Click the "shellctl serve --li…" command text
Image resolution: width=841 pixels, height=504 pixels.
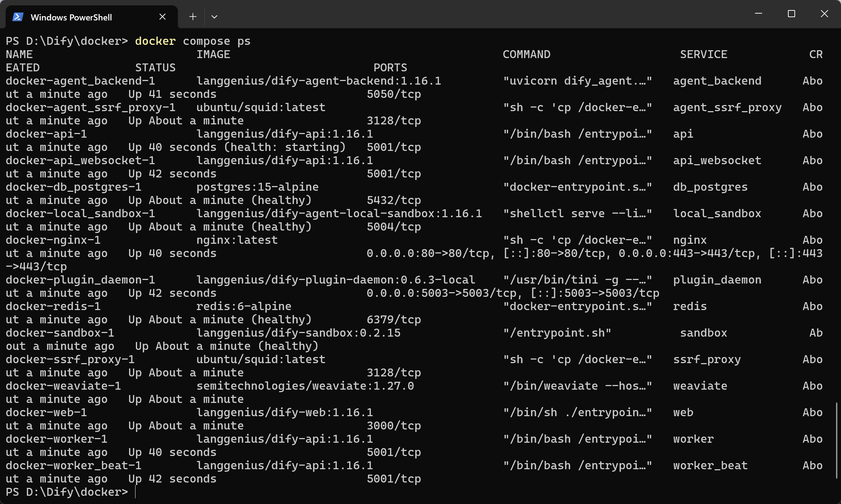[x=578, y=214]
